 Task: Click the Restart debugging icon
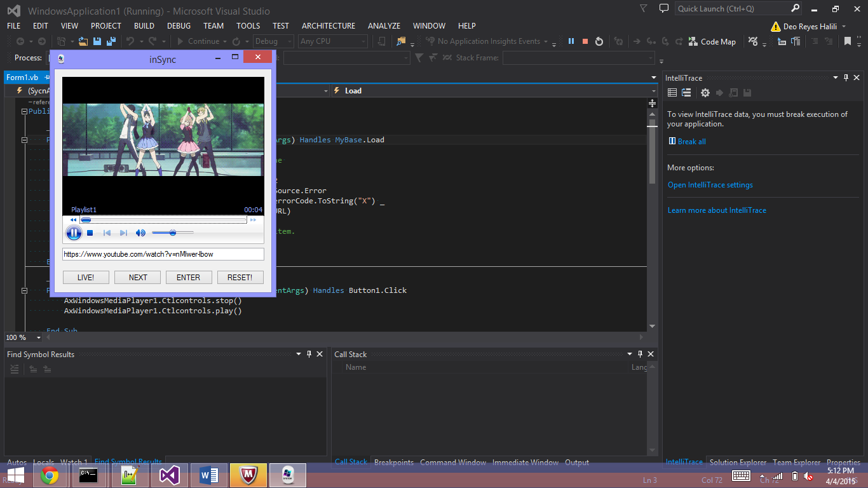[599, 41]
